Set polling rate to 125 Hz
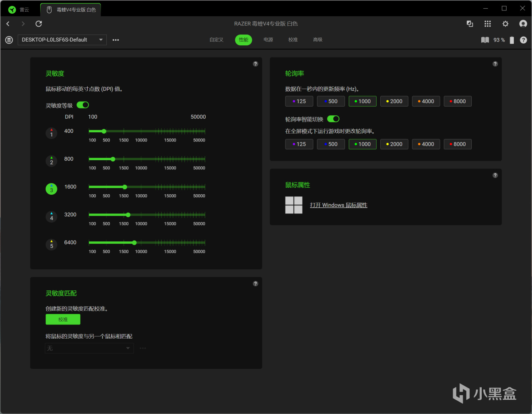 point(299,101)
